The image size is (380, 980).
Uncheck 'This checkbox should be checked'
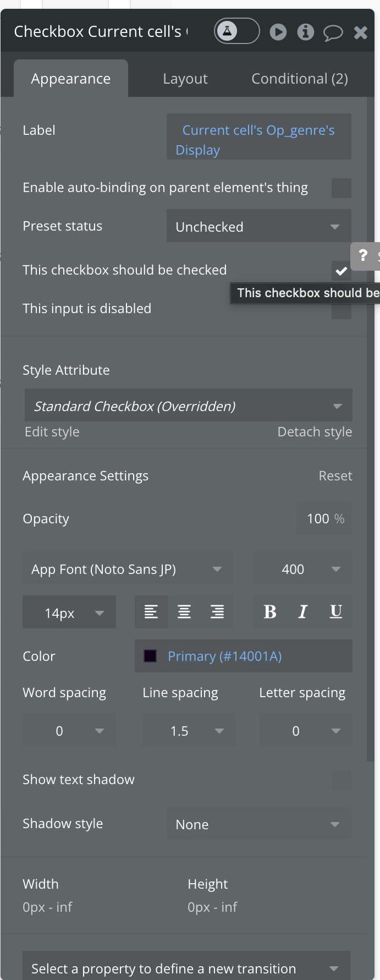tap(341, 270)
